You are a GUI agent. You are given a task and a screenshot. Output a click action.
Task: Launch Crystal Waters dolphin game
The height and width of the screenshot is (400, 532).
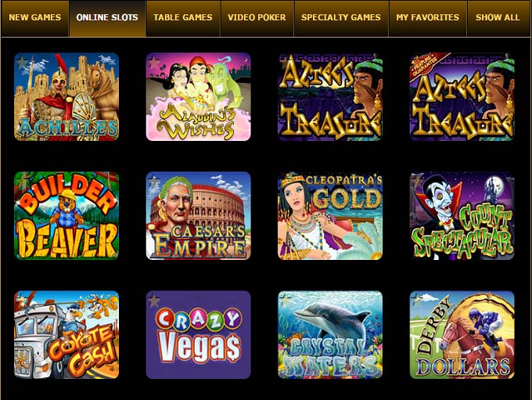[x=330, y=334]
